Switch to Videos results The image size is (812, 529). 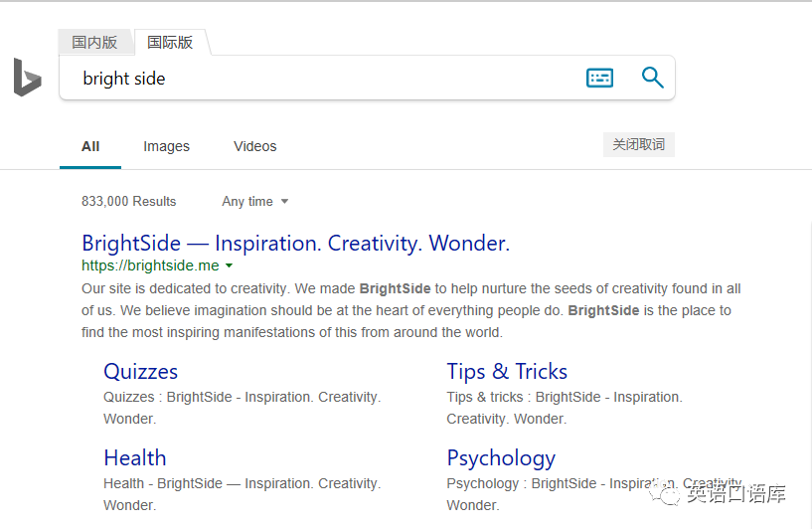click(x=254, y=146)
